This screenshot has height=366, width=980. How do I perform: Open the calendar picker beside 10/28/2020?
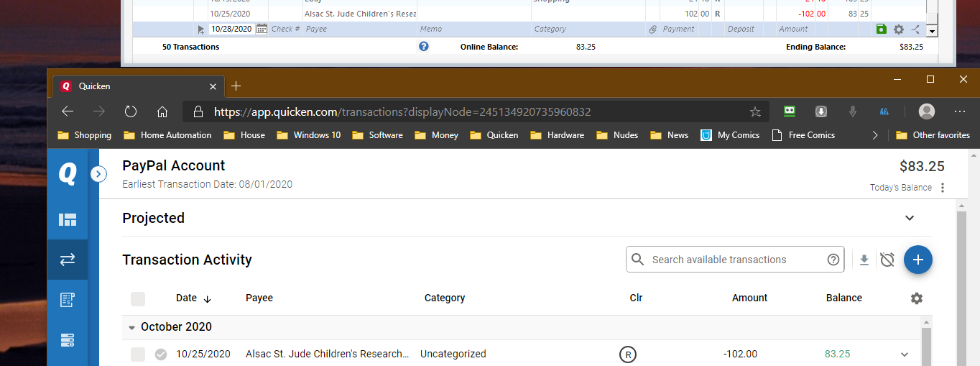click(262, 29)
